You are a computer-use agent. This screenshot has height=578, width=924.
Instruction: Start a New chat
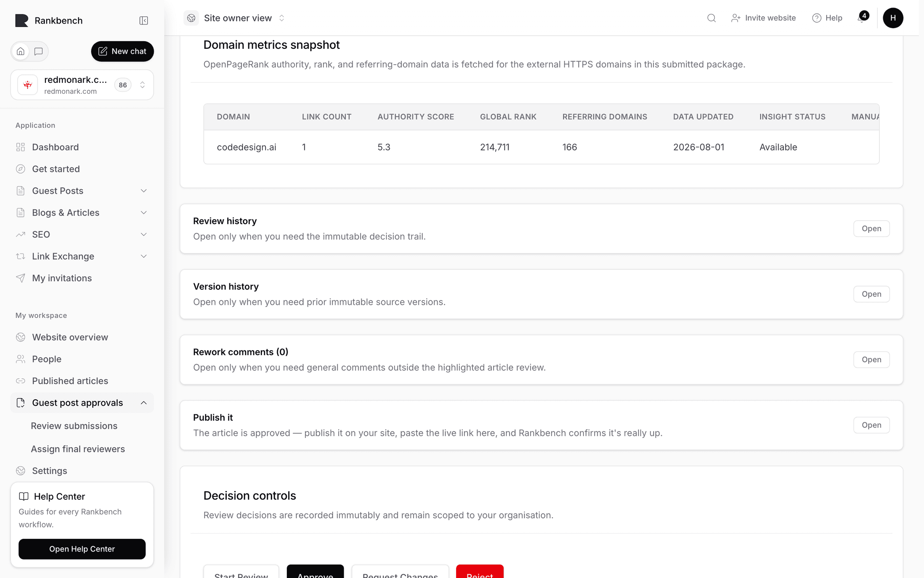click(x=122, y=51)
